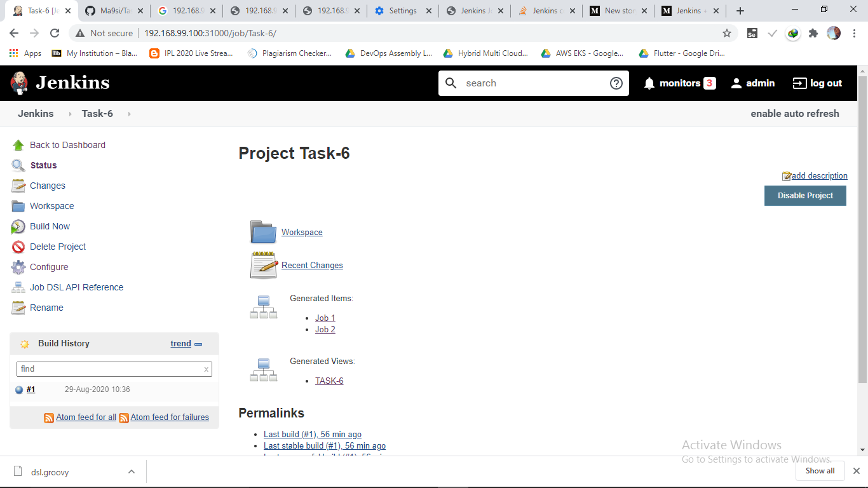This screenshot has height=488, width=868.
Task: Click the Last build (#1) permalink
Action: tap(313, 435)
